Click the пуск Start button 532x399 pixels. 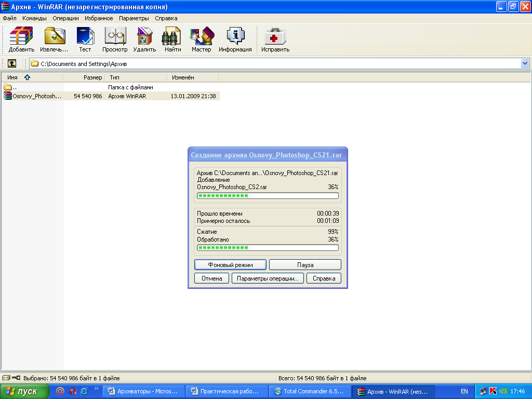click(24, 391)
